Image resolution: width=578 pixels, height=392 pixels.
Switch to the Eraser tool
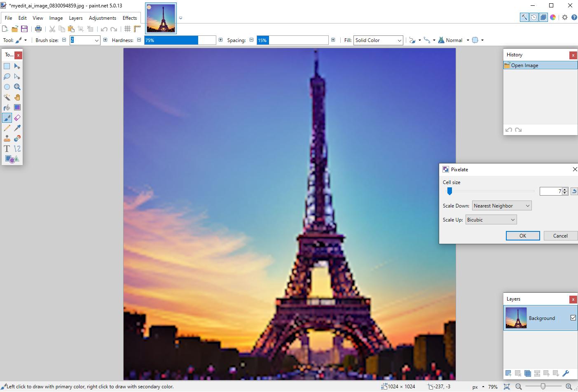[x=17, y=118]
